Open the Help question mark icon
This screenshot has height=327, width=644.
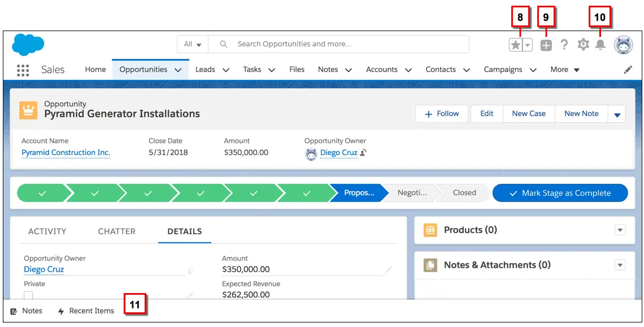coord(564,45)
